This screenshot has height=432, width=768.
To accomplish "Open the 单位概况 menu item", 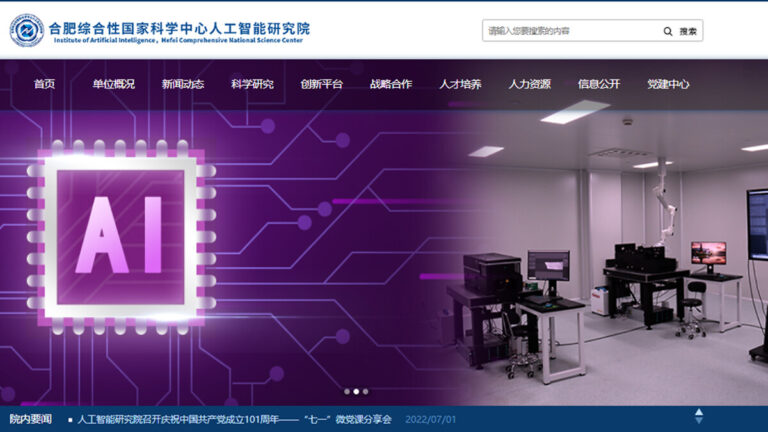I will pos(114,84).
